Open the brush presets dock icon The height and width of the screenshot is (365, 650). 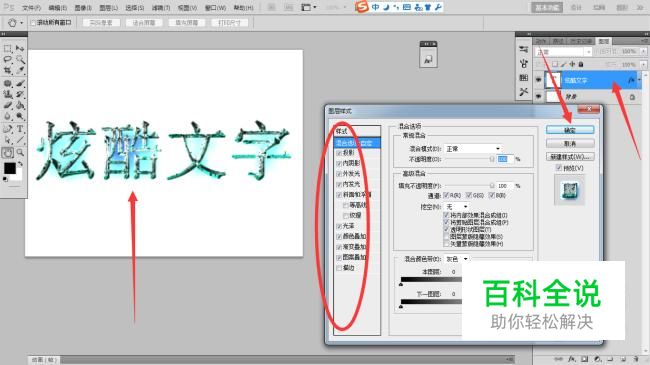click(524, 63)
